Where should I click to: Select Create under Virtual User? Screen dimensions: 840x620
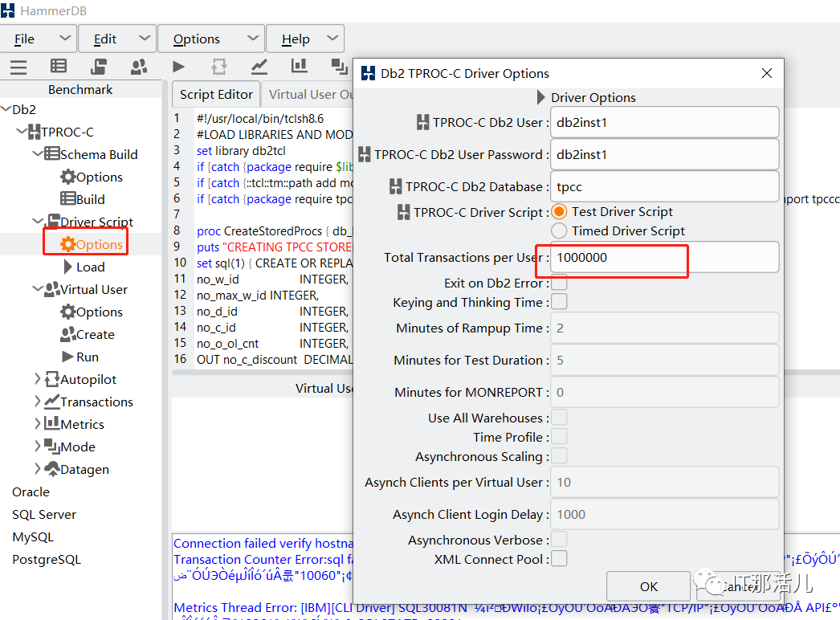coord(88,334)
